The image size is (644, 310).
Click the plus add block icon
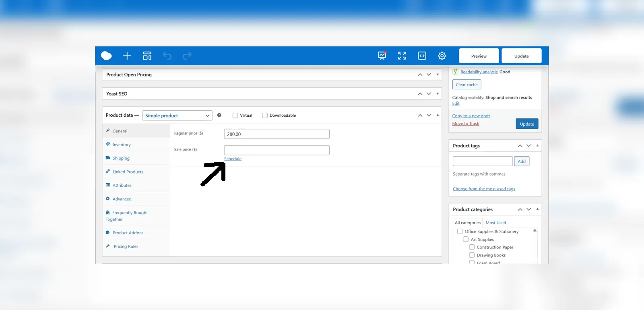127,56
